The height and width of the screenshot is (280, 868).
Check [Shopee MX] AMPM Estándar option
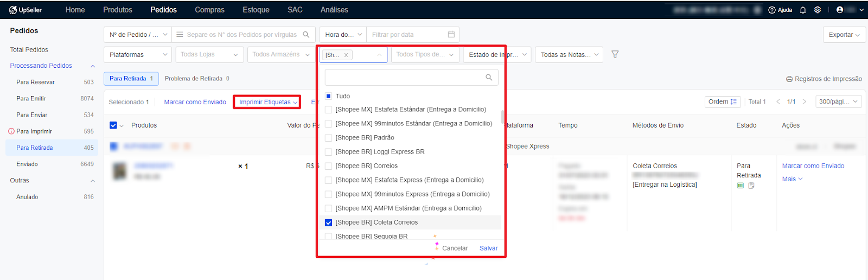[328, 208]
